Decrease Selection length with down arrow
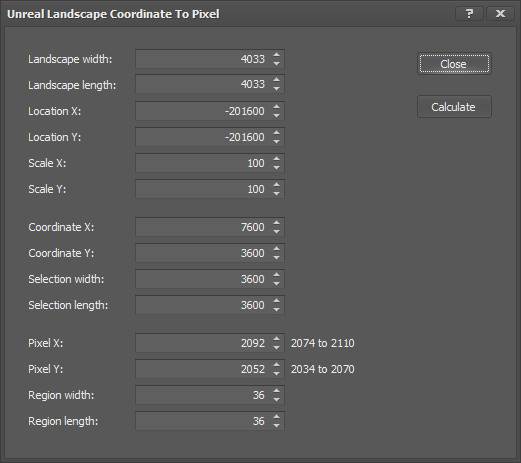The image size is (521, 463). [276, 309]
